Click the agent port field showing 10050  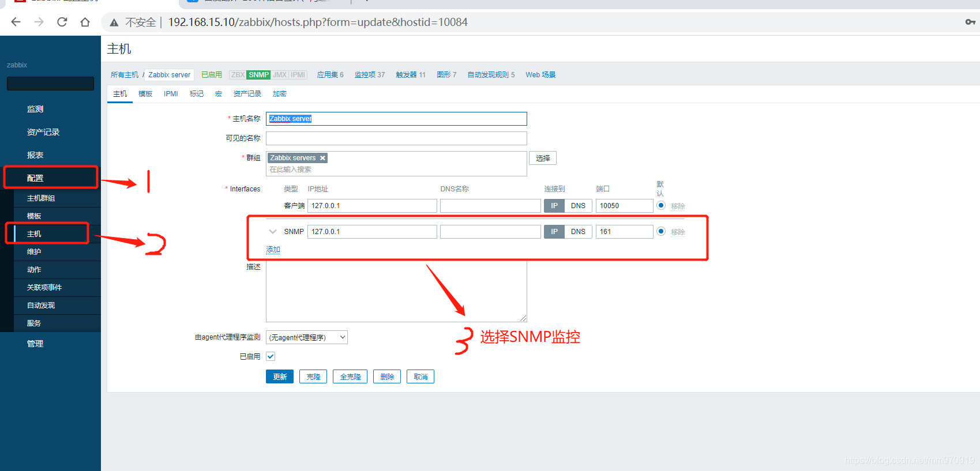pyautogui.click(x=625, y=206)
